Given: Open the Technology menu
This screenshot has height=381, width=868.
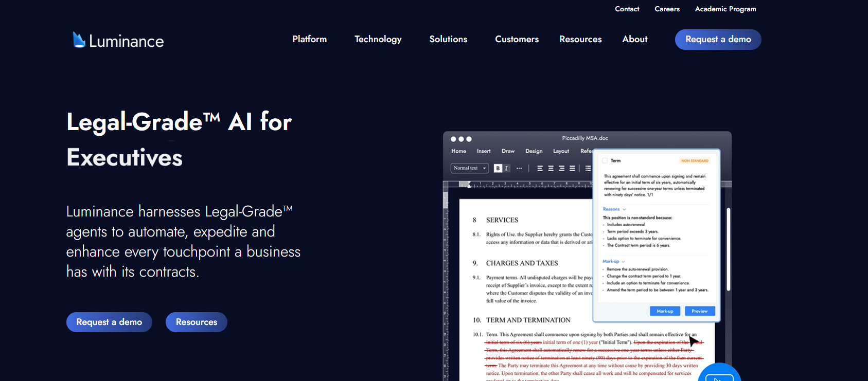Looking at the screenshot, I should (x=378, y=39).
